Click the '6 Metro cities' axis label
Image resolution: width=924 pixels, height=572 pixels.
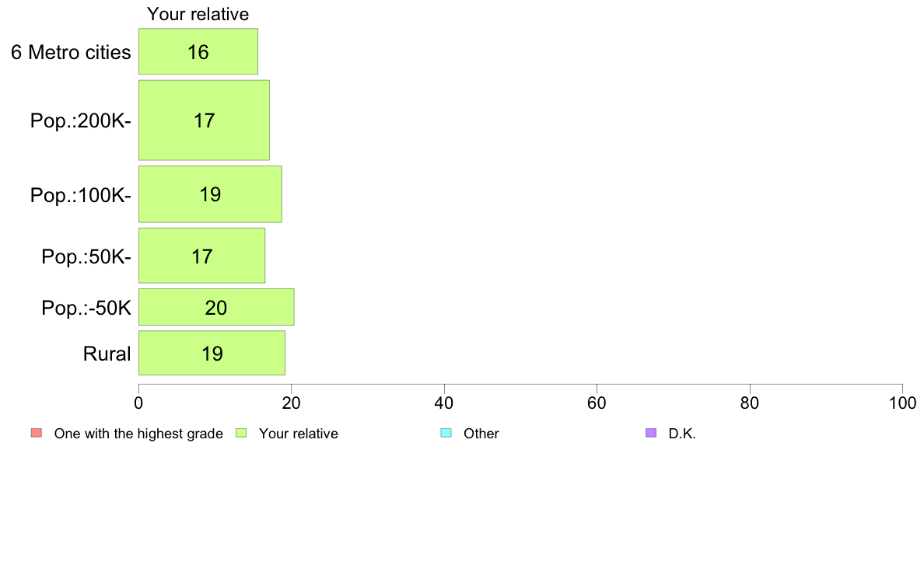(x=71, y=52)
